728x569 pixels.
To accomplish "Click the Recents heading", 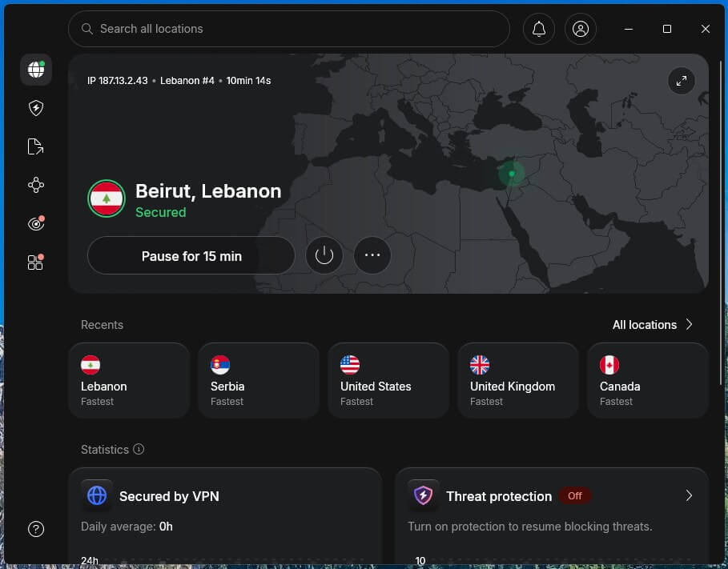I will pyautogui.click(x=103, y=325).
